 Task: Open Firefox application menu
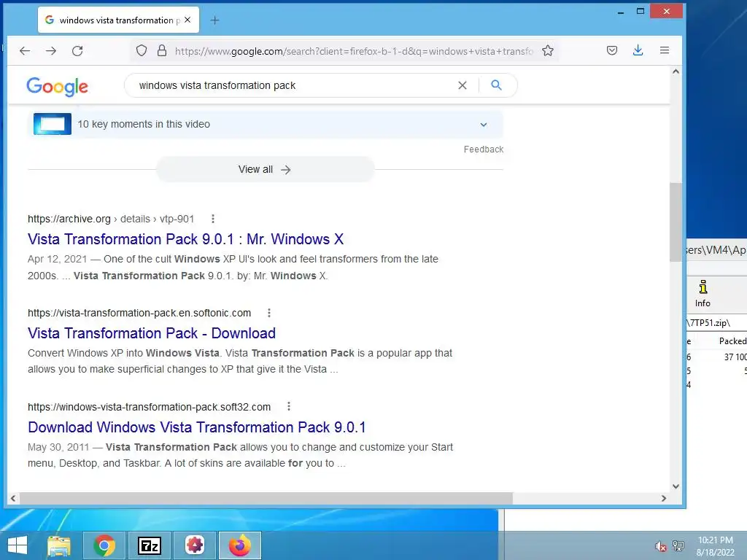click(x=665, y=50)
